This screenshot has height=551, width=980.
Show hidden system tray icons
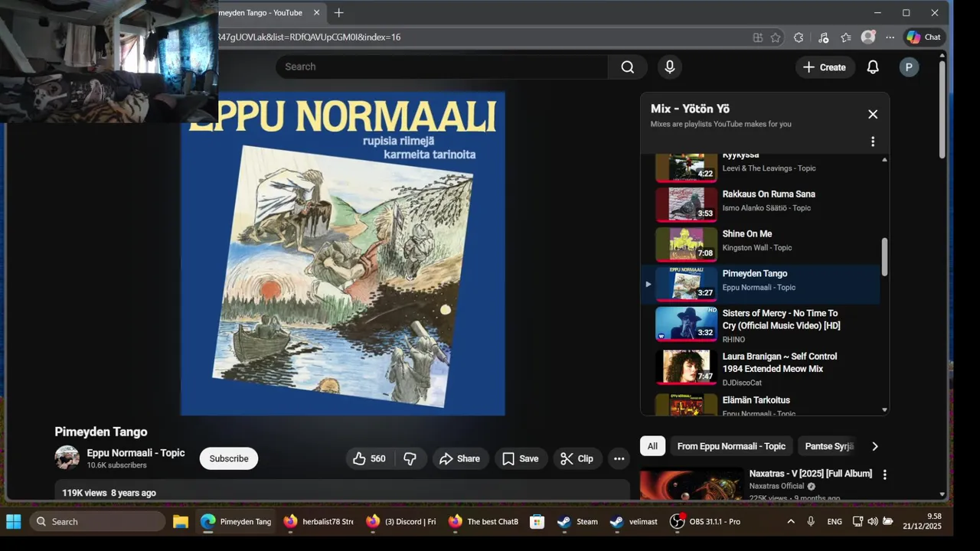pos(791,522)
